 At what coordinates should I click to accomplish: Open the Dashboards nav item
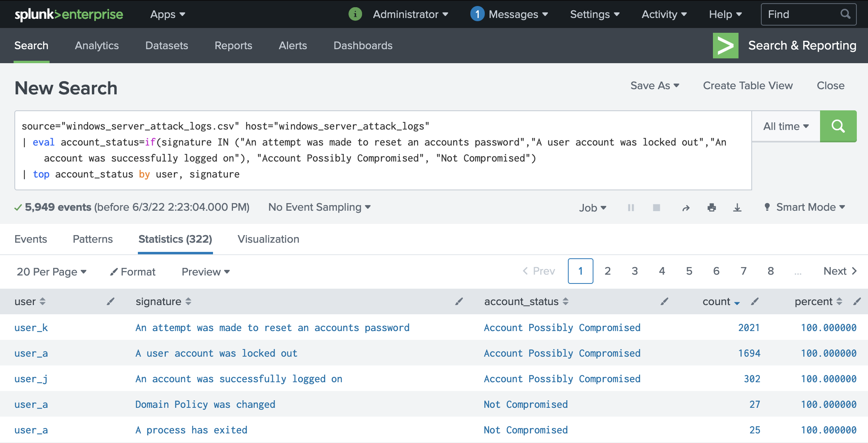(363, 46)
